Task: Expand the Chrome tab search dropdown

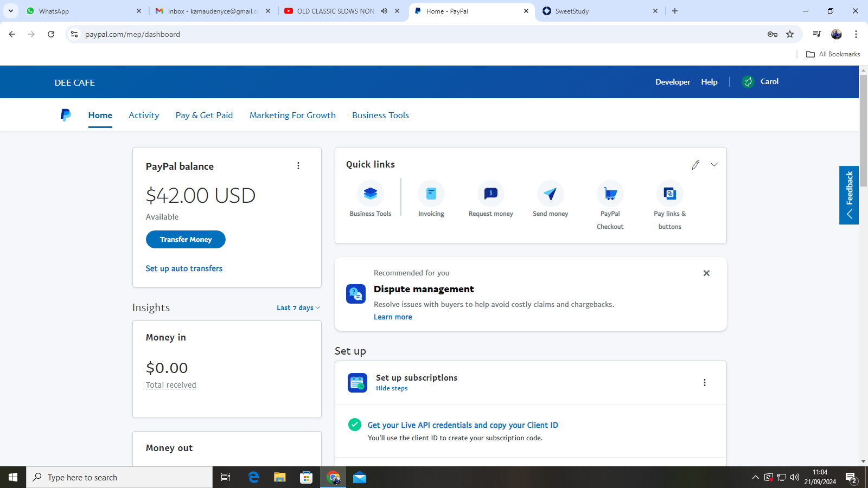Action: pos(11,11)
